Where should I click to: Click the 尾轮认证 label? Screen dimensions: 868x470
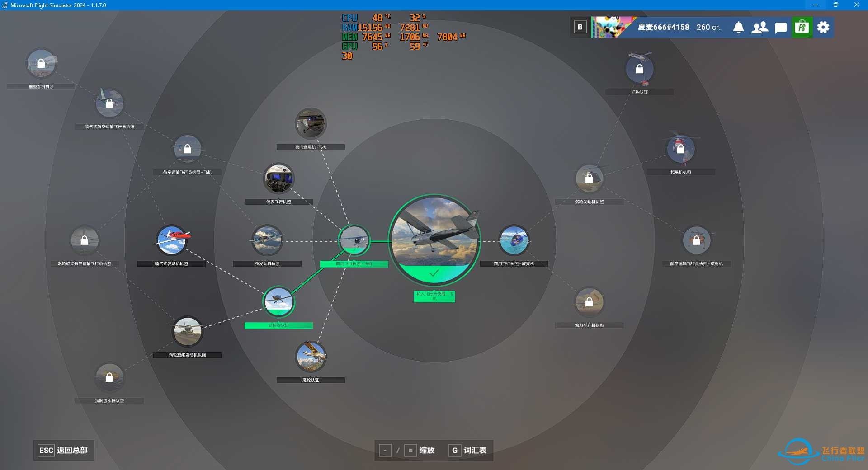point(311,380)
